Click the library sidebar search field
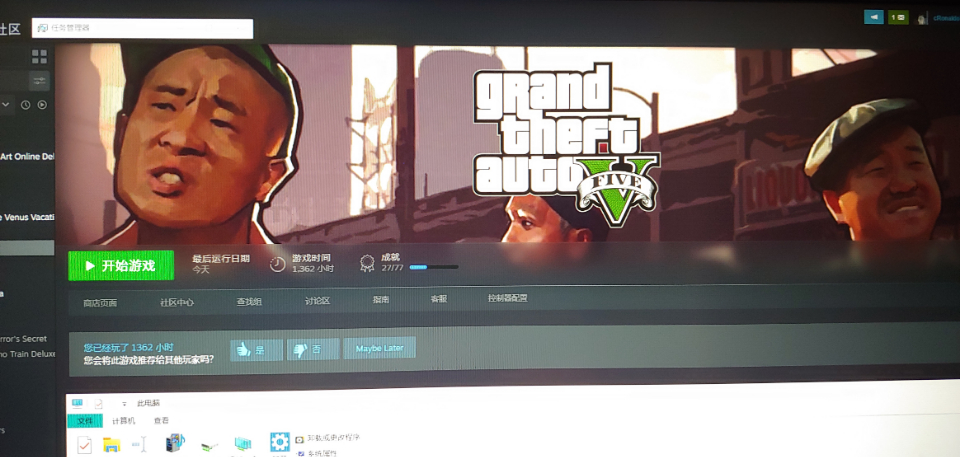 pyautogui.click(x=13, y=81)
